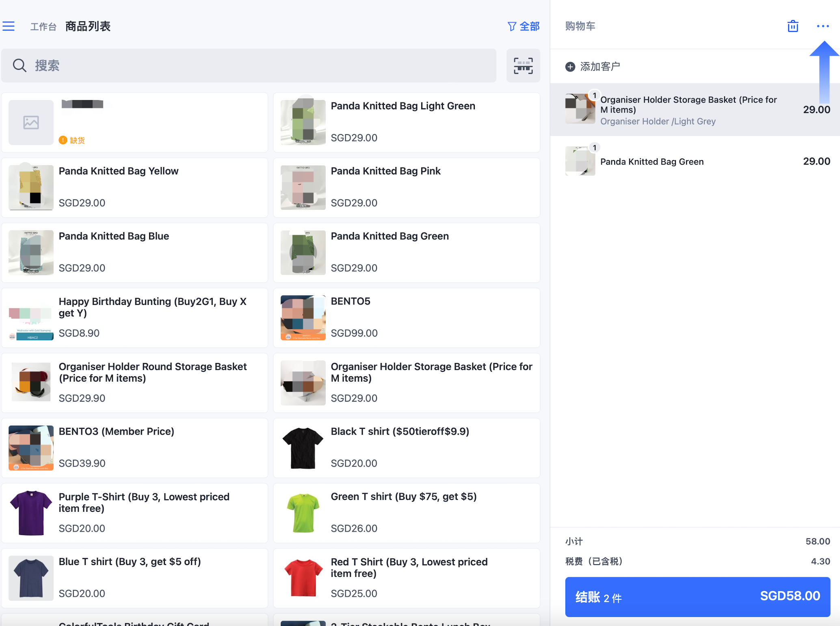This screenshot has height=626, width=840.
Task: Add Panda Knitted Bag Blue to cart
Action: [134, 252]
